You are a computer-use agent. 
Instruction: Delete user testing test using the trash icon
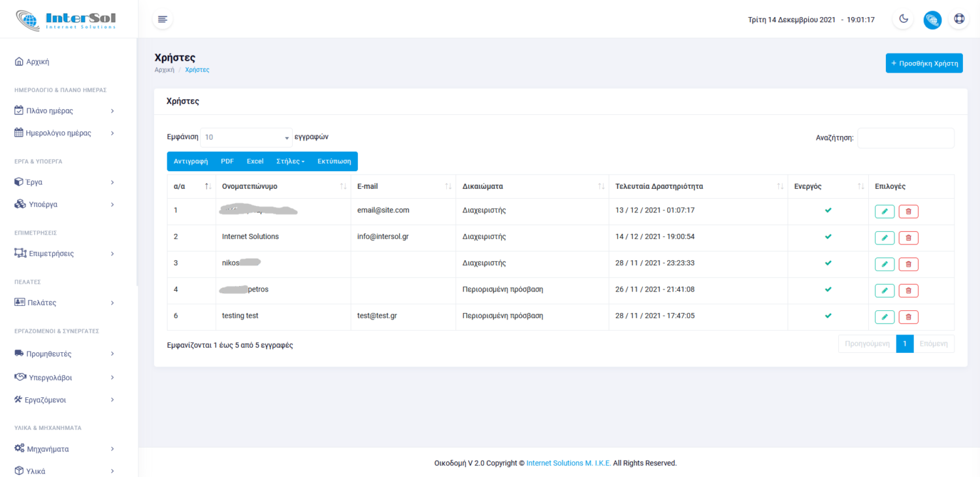tap(908, 317)
